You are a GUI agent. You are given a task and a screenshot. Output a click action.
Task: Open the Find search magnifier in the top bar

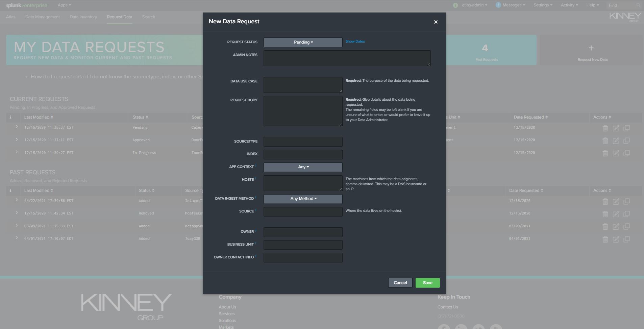coord(637,5)
